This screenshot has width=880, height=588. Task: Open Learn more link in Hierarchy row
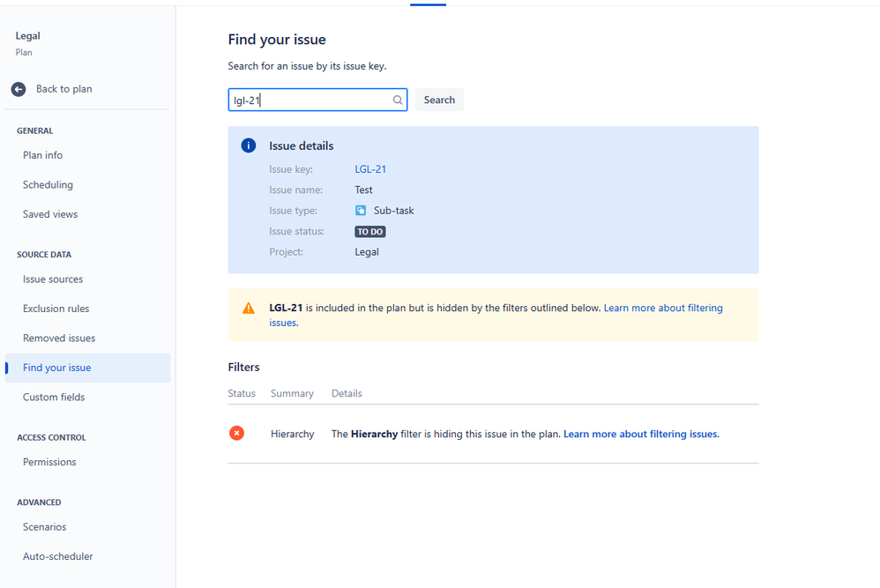click(x=641, y=435)
